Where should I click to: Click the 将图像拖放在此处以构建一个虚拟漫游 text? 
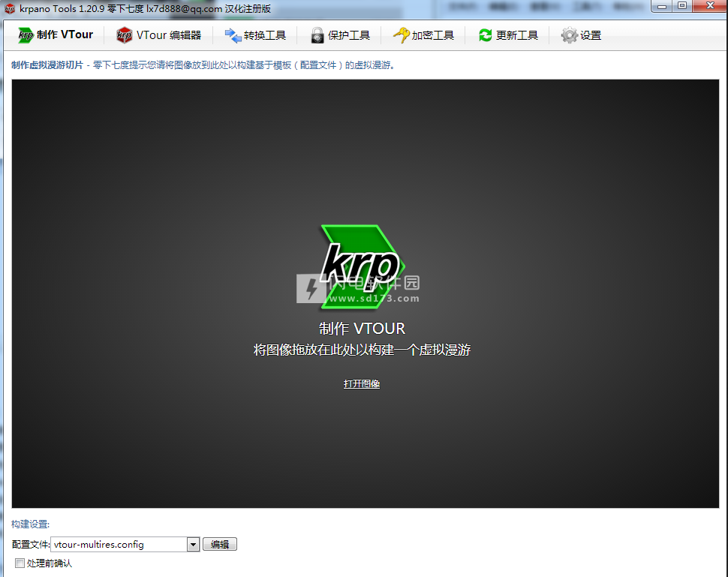point(362,350)
